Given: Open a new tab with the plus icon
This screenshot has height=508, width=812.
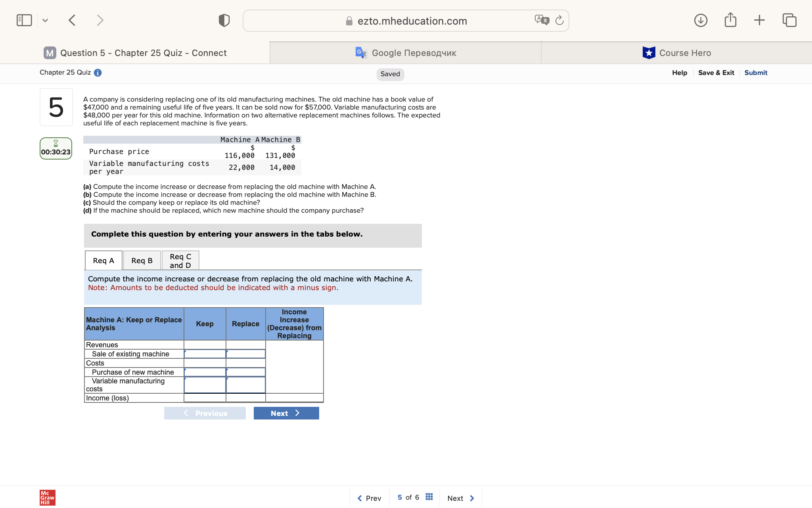Looking at the screenshot, I should click(x=760, y=20).
